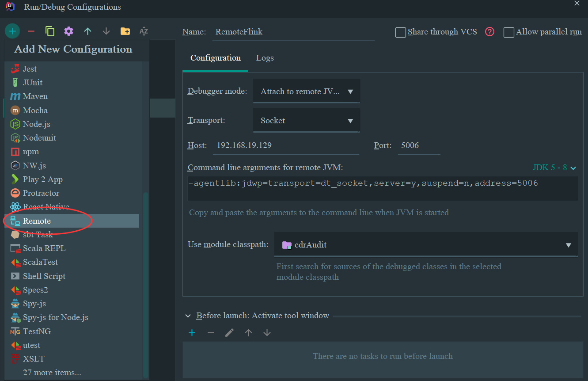The height and width of the screenshot is (381, 588).
Task: Add a new run configuration
Action: (12, 31)
